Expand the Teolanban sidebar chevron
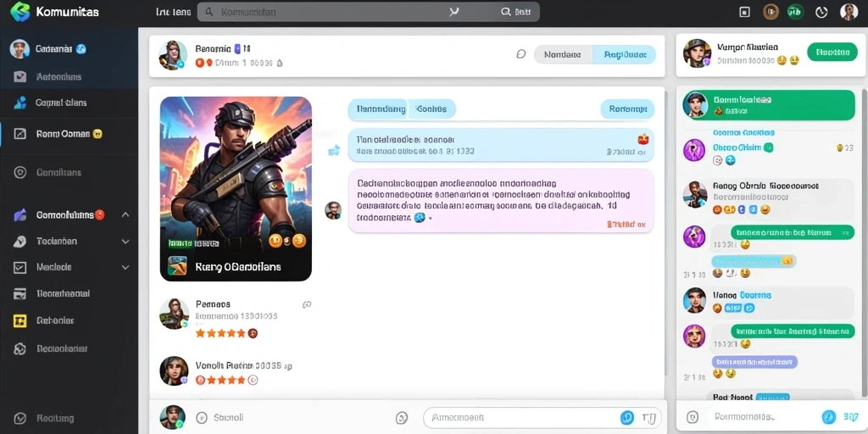 tap(125, 242)
